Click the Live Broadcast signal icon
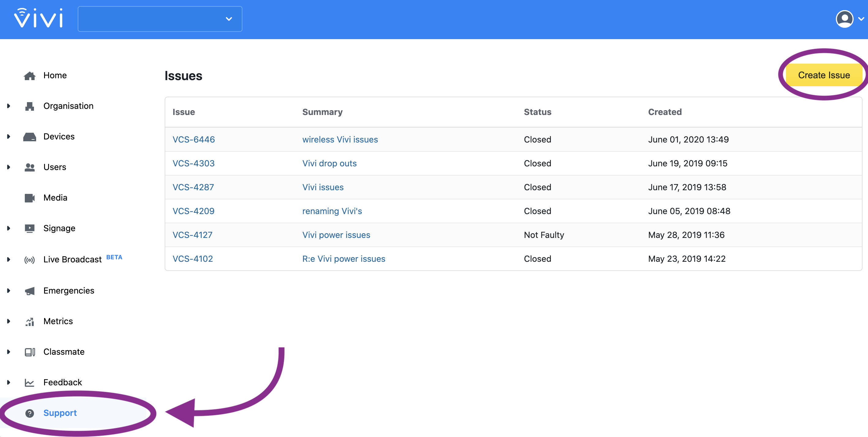The height and width of the screenshot is (437, 868). tap(30, 260)
